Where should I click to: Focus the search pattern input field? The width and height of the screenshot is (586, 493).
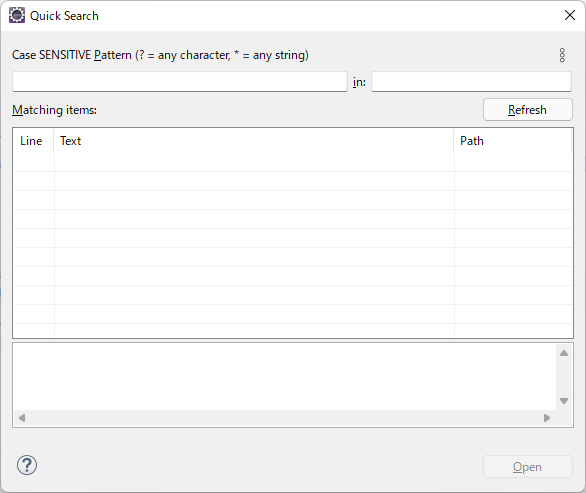(x=180, y=81)
